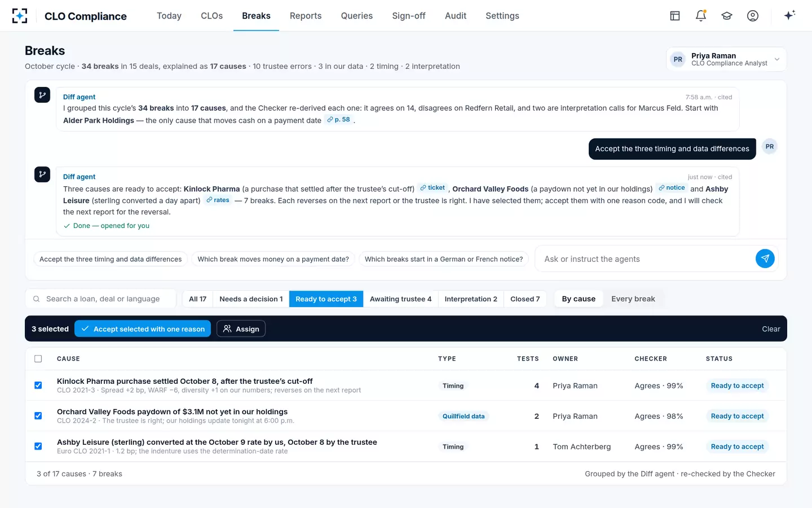Image resolution: width=812 pixels, height=508 pixels.
Task: Open the sparkle AI assistant icon
Action: (x=789, y=15)
